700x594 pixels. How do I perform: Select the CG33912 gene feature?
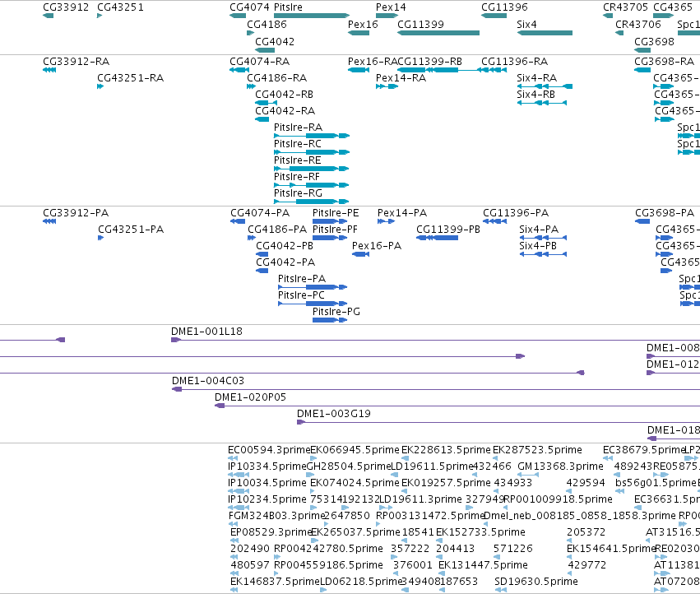click(49, 16)
